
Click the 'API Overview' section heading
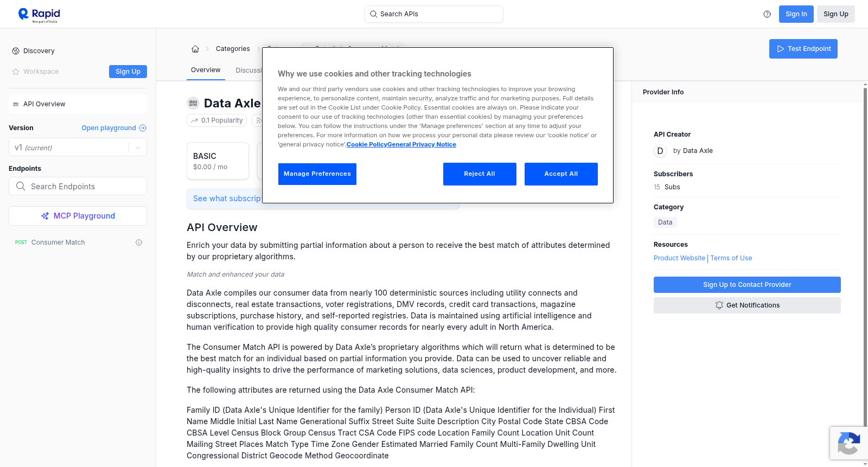(222, 227)
